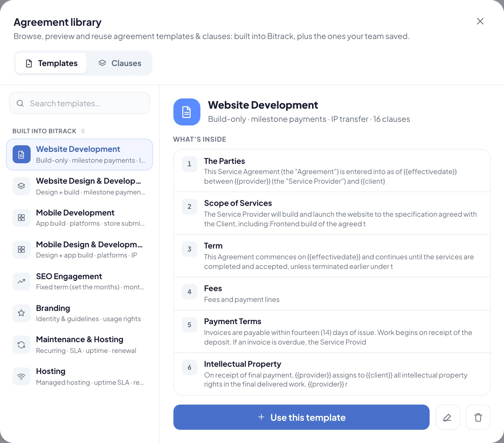Click the number 1 badge next to The Parties
Image resolution: width=504 pixels, height=443 pixels.
(x=190, y=164)
